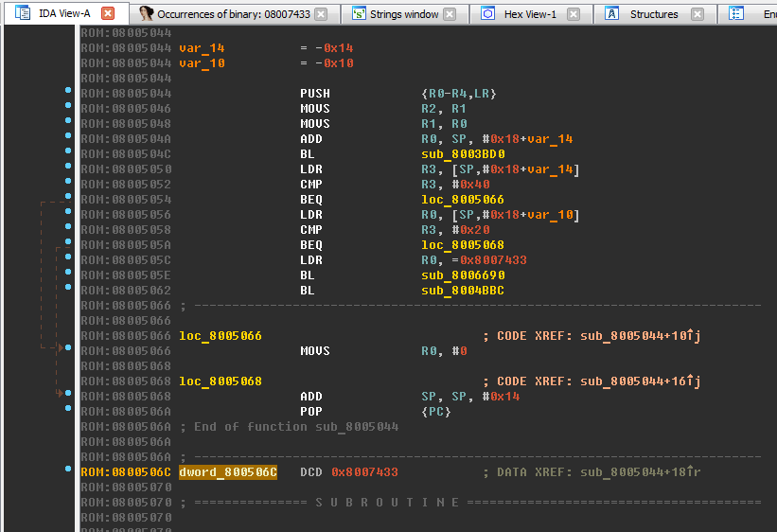
Task: Click the #0x20 immediate in CMP
Action: pos(470,230)
